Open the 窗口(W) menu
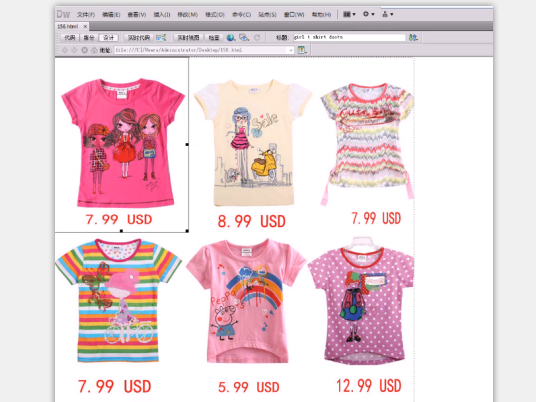536x402 pixels. (x=294, y=15)
